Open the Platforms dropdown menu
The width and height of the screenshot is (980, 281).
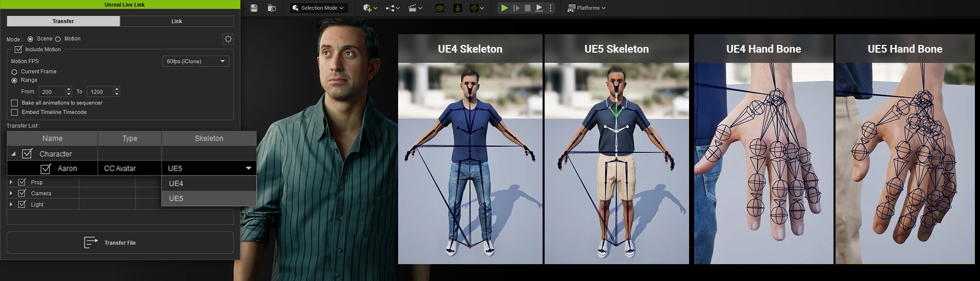[586, 8]
